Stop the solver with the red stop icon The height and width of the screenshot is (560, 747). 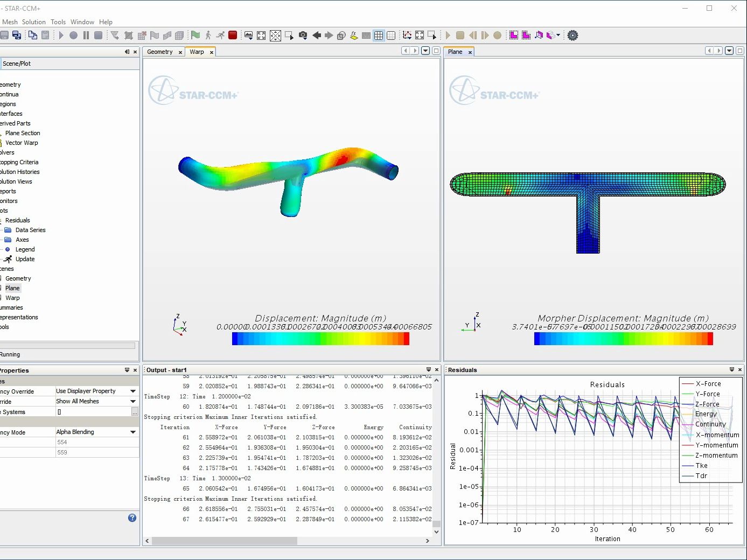click(x=233, y=35)
